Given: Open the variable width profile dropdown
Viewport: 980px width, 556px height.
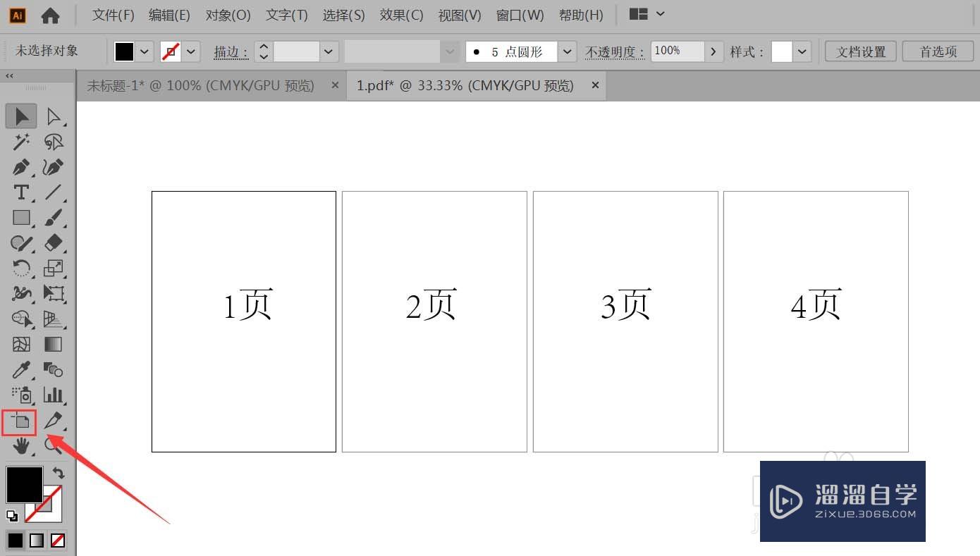Looking at the screenshot, I should [x=450, y=51].
